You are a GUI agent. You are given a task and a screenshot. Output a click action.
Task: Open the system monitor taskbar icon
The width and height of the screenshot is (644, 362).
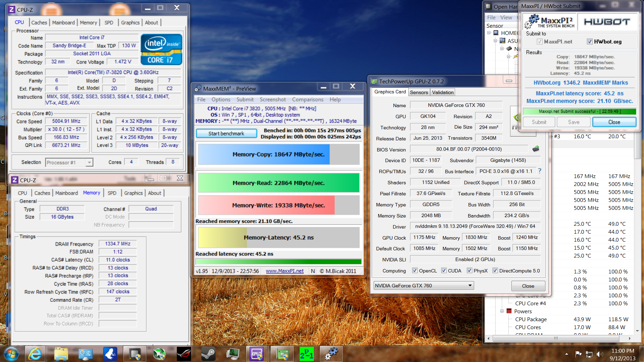pyautogui.click(x=233, y=354)
